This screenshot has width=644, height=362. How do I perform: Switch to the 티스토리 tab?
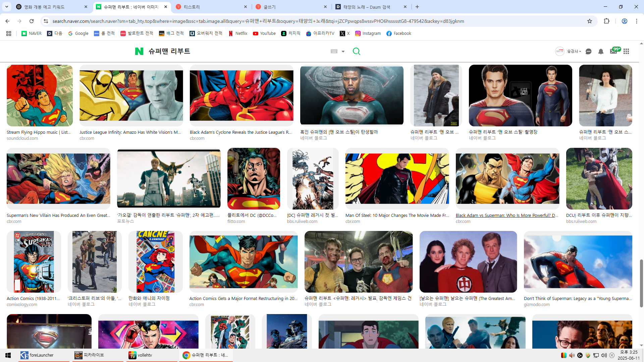click(211, 7)
